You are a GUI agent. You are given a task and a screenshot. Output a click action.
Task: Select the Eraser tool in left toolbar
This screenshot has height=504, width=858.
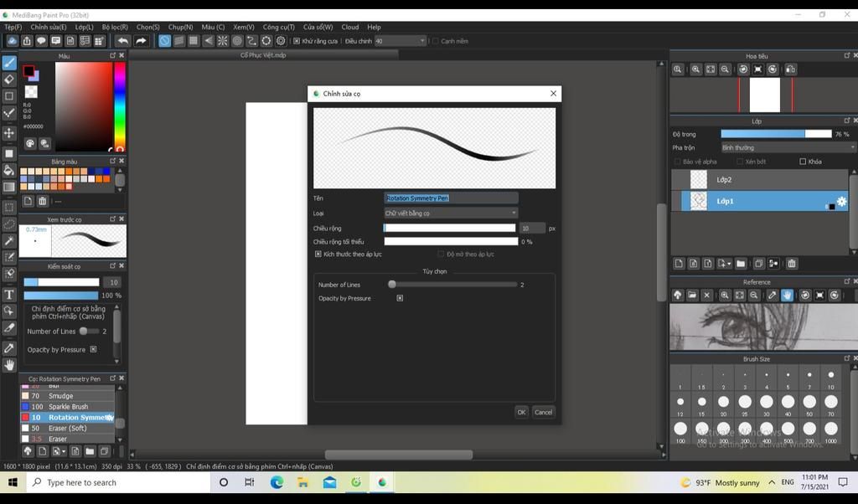click(9, 80)
